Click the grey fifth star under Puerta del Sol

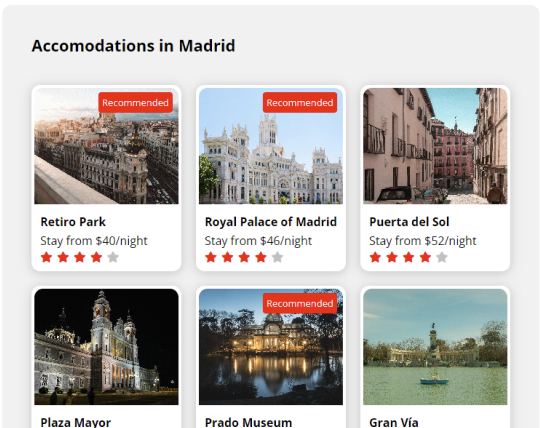click(x=442, y=257)
